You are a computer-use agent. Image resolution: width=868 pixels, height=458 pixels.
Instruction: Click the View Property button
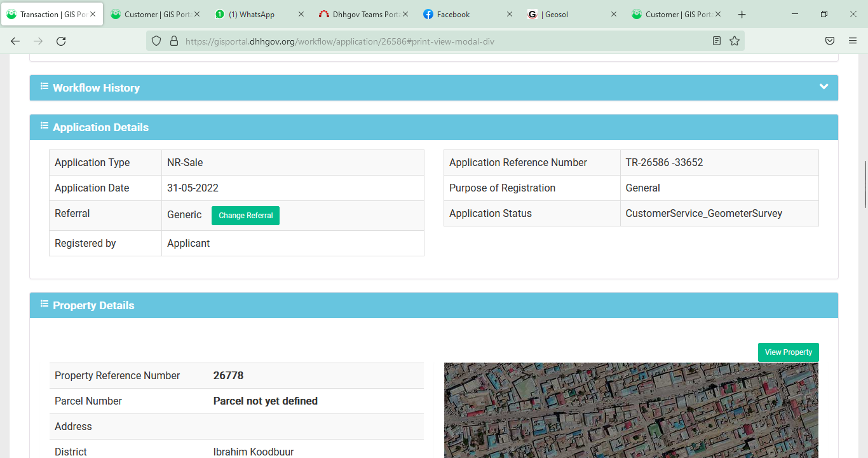pos(788,352)
